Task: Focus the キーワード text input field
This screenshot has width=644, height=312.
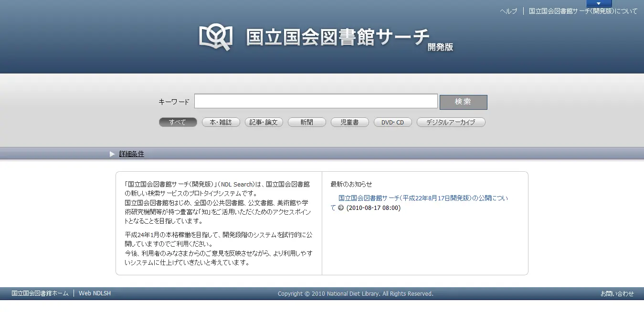Action: (x=316, y=101)
